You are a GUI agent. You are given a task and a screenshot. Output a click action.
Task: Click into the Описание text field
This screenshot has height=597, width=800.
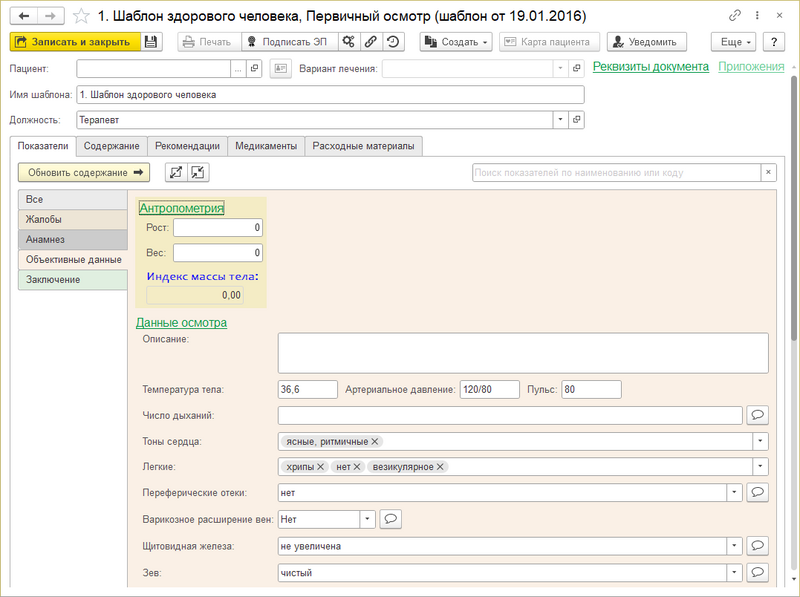click(x=522, y=352)
